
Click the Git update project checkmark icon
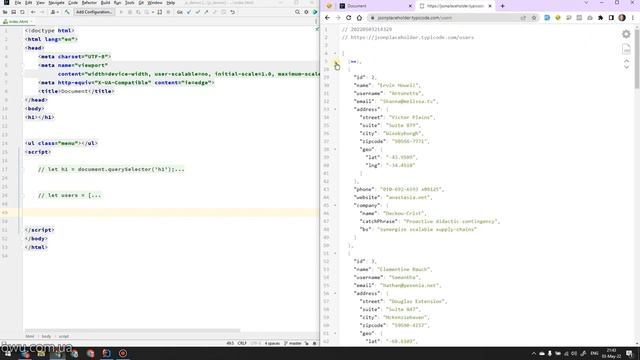[189, 12]
